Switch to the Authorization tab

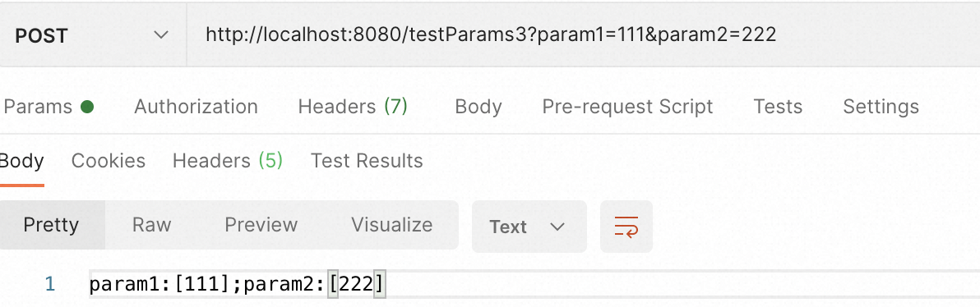pyautogui.click(x=196, y=107)
